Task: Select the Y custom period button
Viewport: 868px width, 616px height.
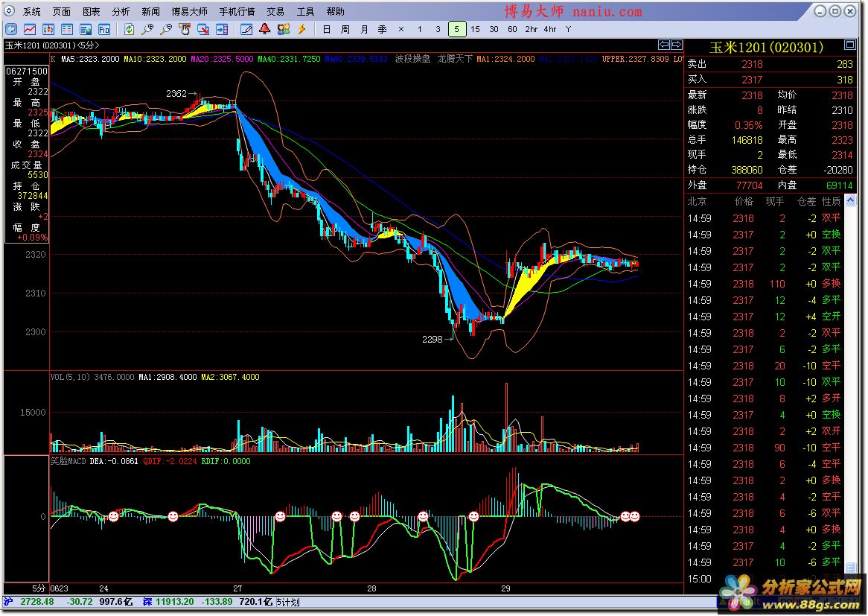Action: [568, 29]
